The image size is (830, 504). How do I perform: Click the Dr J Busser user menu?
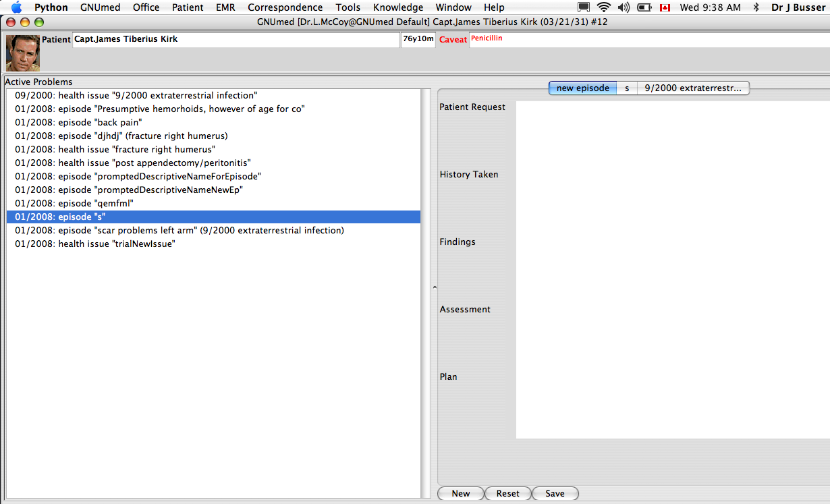pyautogui.click(x=798, y=7)
